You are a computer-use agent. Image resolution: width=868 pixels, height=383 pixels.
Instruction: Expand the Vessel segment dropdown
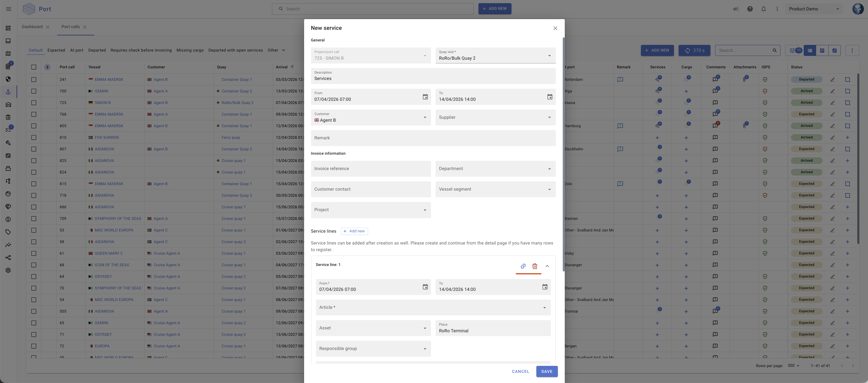495,189
